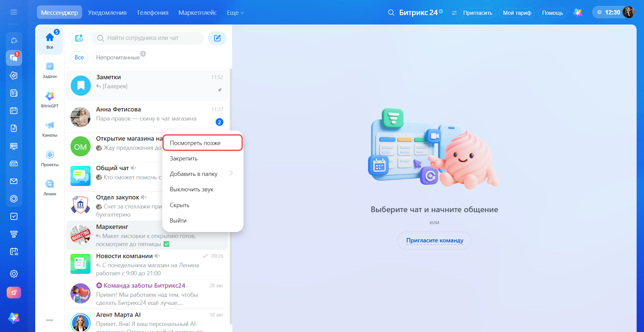
Task: Click the AI sparkle list icon beside search
Action: click(79, 38)
